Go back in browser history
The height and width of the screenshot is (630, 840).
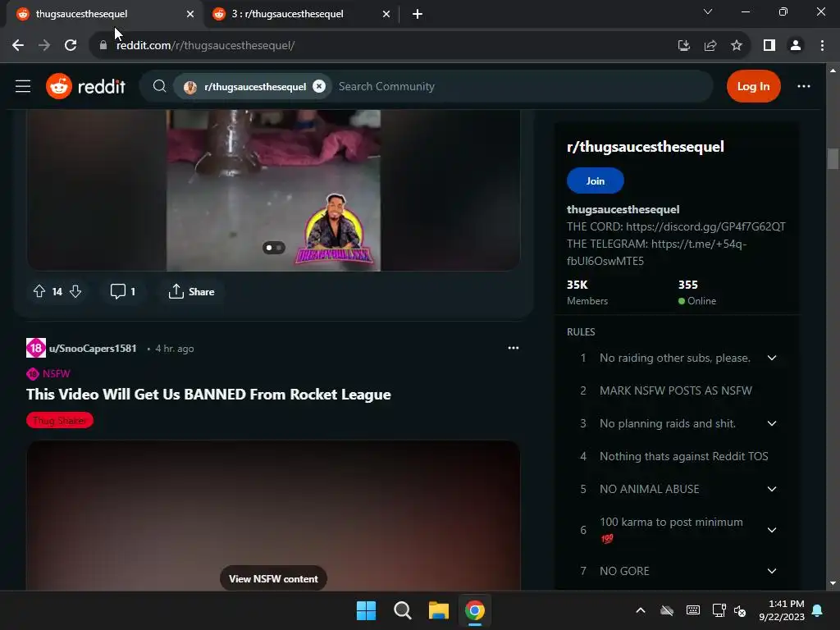point(18,46)
